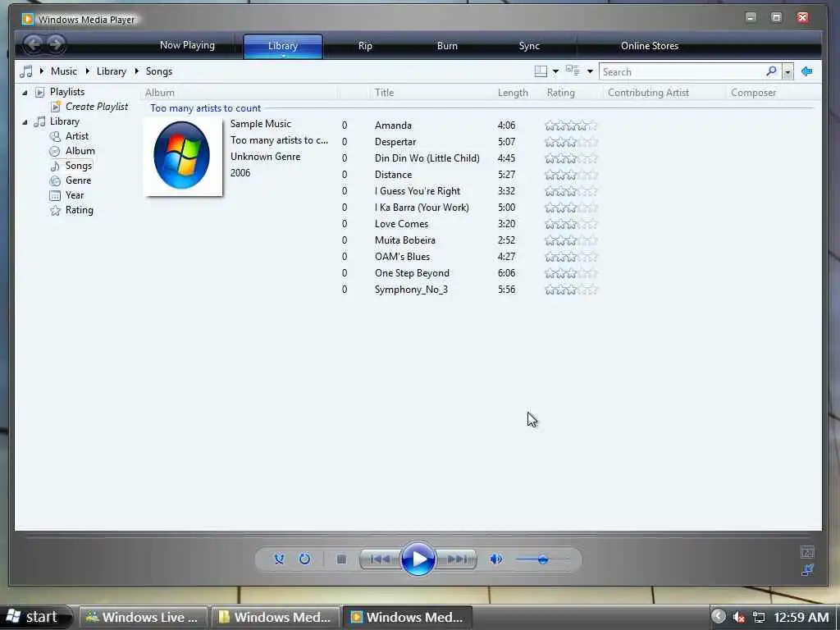Screen dimensions: 840x630
Task: Select the song Din Din Wo (Little Child)
Action: pyautogui.click(x=427, y=158)
